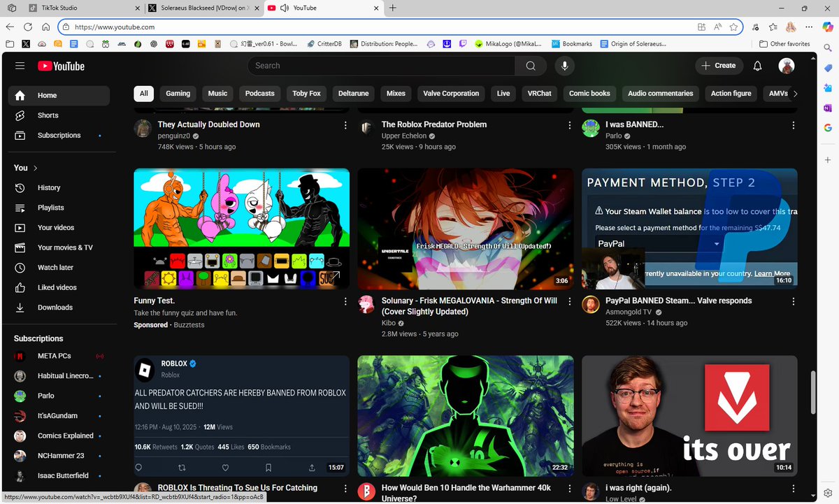Open Edge sidebar settings gear
This screenshot has height=504, width=839.
coord(828,493)
